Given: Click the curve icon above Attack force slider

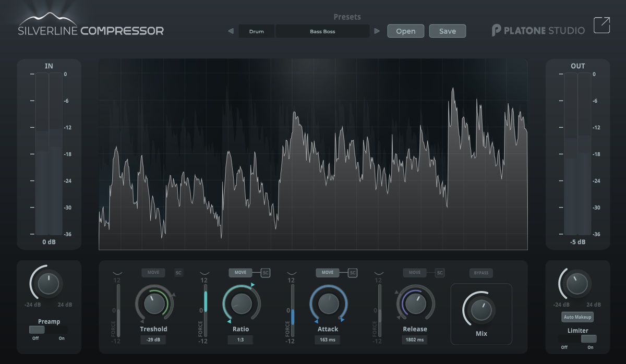Looking at the screenshot, I should click(292, 273).
